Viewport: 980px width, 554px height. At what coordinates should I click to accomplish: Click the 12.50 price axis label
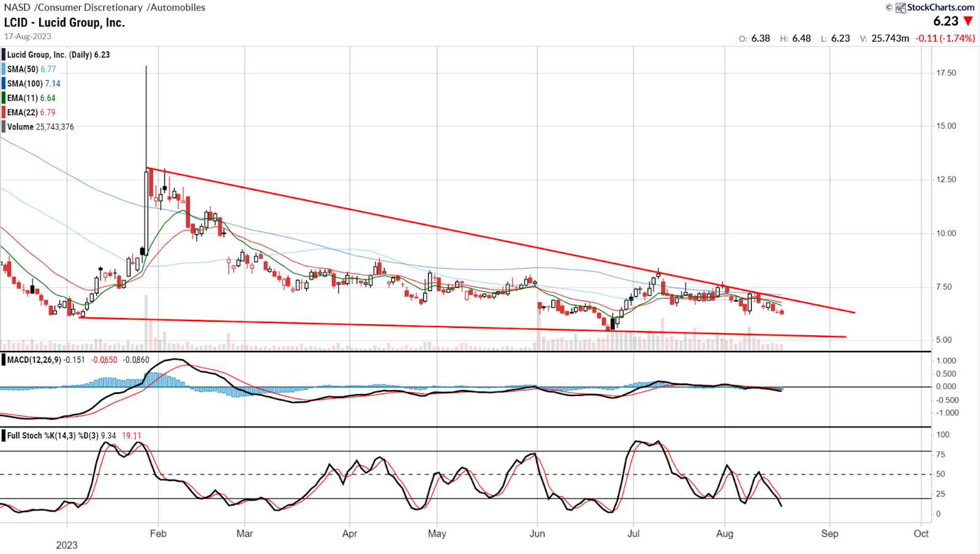pos(946,180)
